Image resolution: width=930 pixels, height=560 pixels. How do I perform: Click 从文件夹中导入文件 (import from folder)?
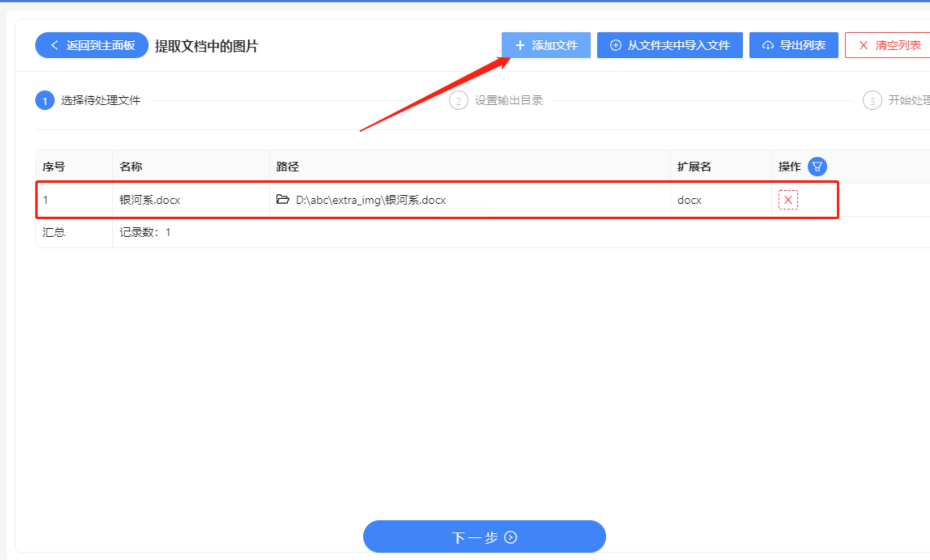pos(669,45)
